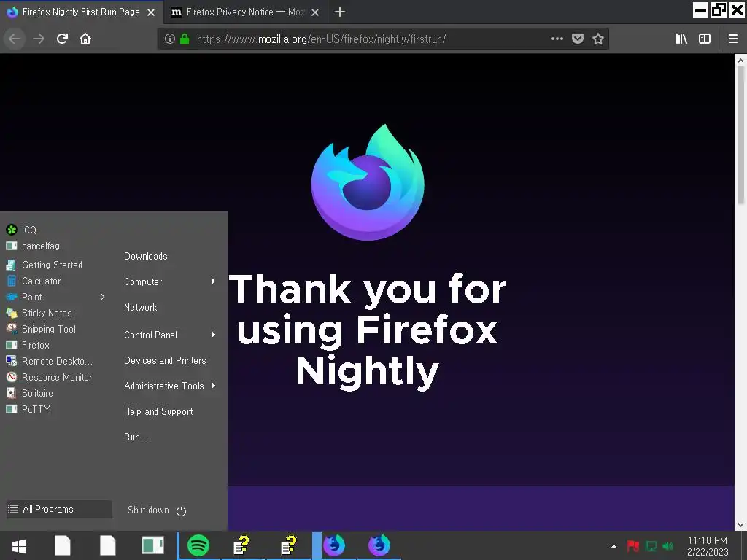
Task: Expand the Computer submenu arrow
Action: point(214,282)
